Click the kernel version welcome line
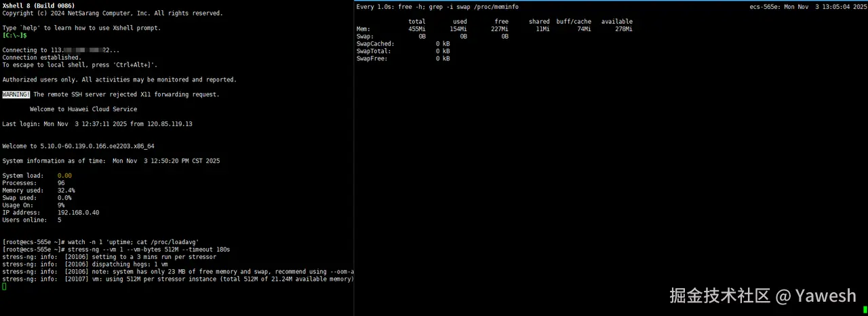 click(x=79, y=146)
